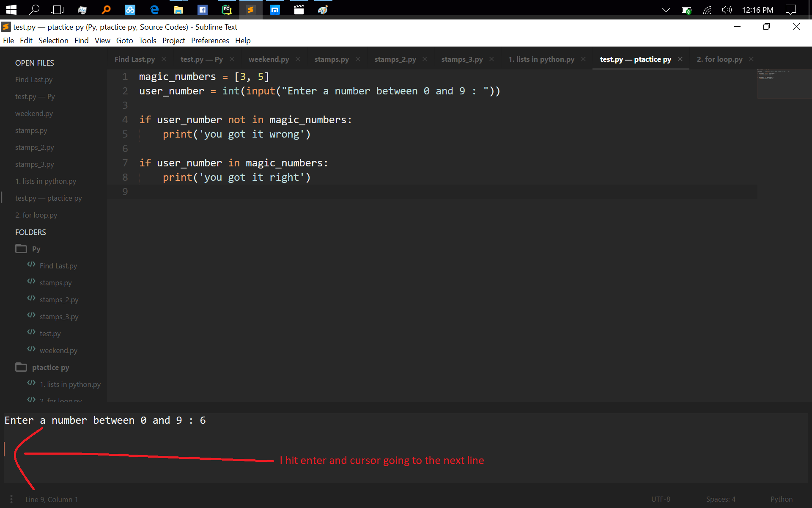Select the Edit menu option
The height and width of the screenshot is (508, 812).
pyautogui.click(x=26, y=40)
